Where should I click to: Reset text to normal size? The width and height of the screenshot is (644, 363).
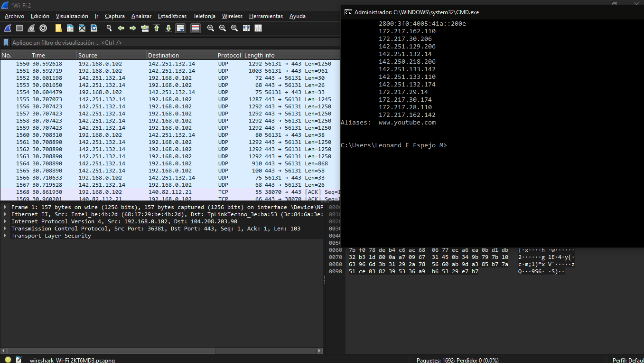(234, 28)
